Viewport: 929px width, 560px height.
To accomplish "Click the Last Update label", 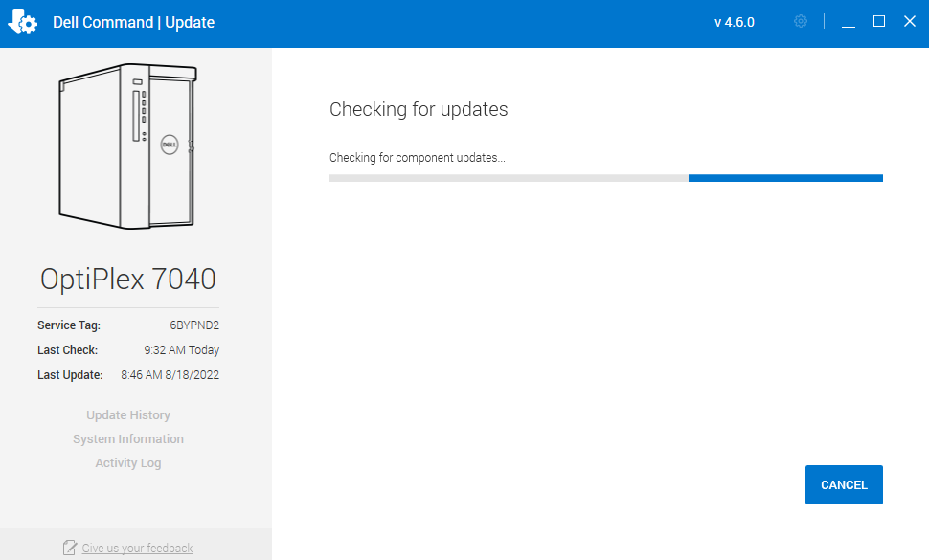I will pyautogui.click(x=70, y=374).
